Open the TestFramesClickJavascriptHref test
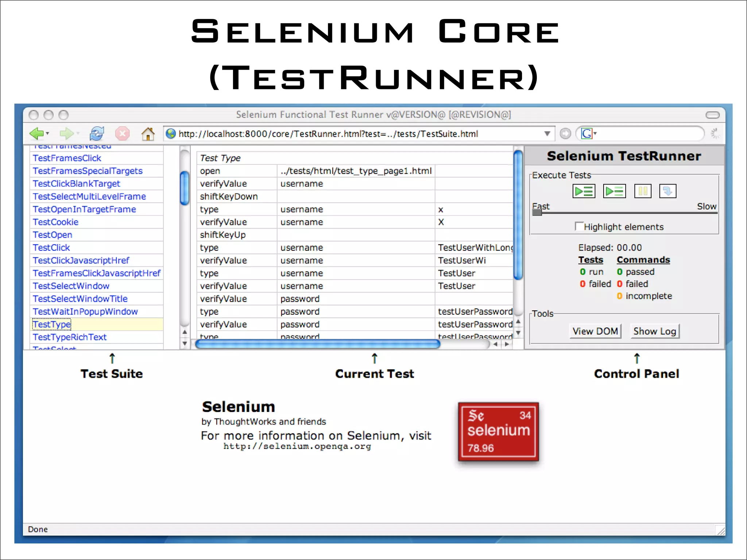The width and height of the screenshot is (747, 560). tap(97, 273)
